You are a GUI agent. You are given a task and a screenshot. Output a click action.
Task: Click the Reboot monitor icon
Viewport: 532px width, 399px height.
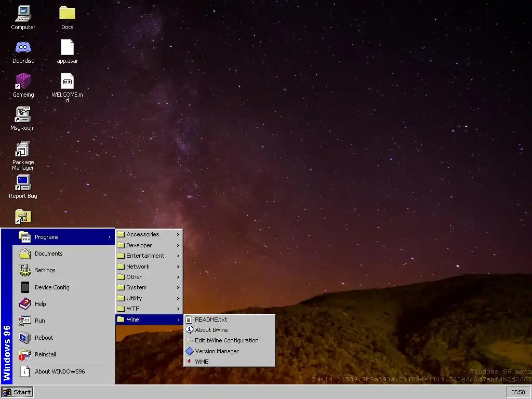click(25, 338)
